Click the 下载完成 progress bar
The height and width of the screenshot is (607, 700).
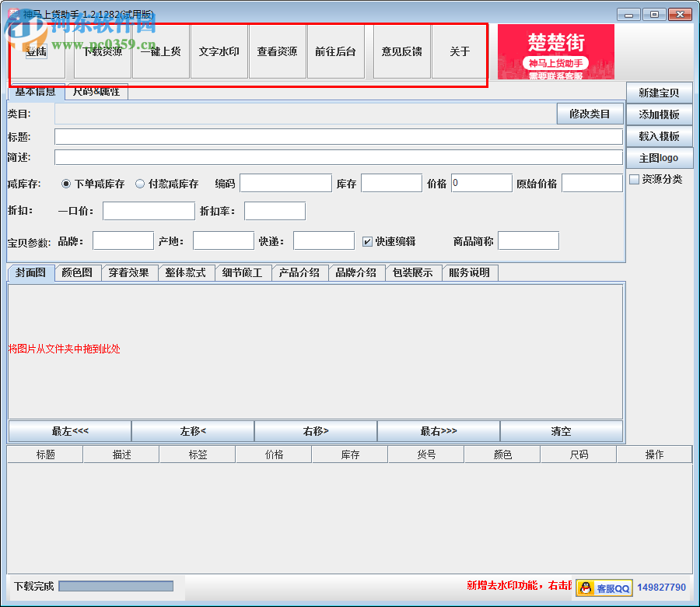pyautogui.click(x=117, y=587)
